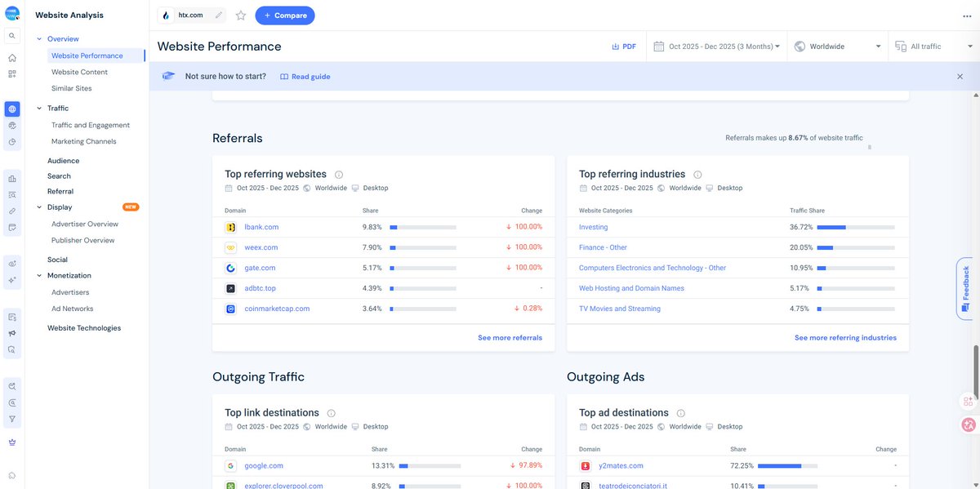Edit htx.com domain with pencil icon

(218, 16)
